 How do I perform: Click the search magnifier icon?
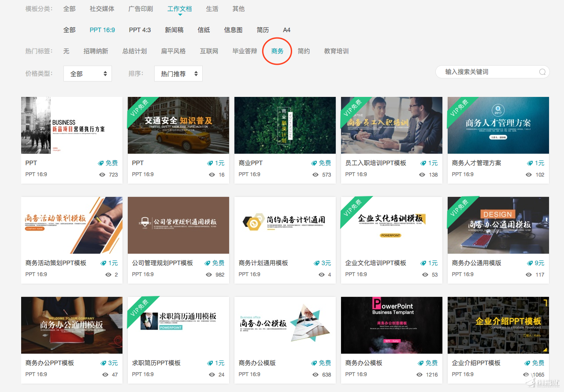(x=542, y=72)
